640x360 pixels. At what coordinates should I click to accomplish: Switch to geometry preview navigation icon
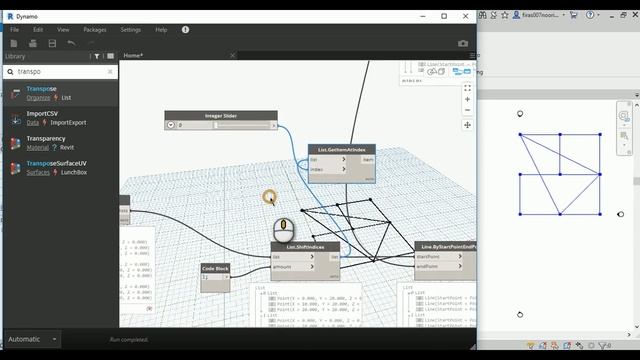pos(436,72)
